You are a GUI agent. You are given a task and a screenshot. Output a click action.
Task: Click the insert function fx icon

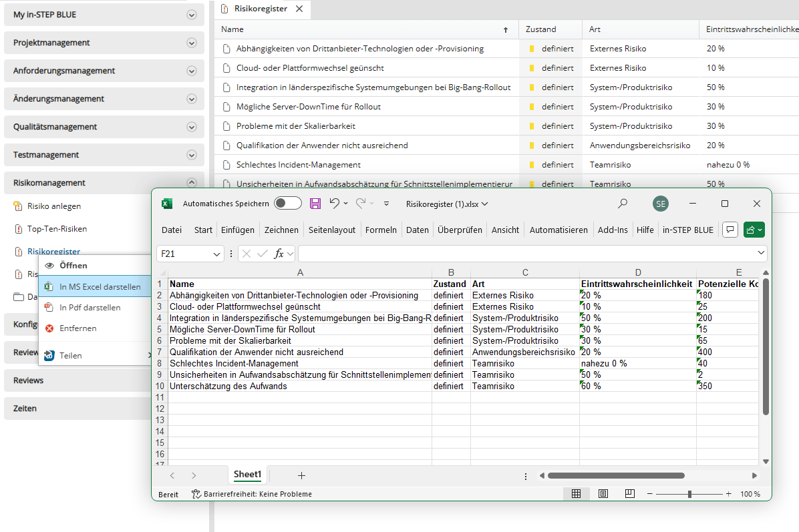[x=279, y=254]
